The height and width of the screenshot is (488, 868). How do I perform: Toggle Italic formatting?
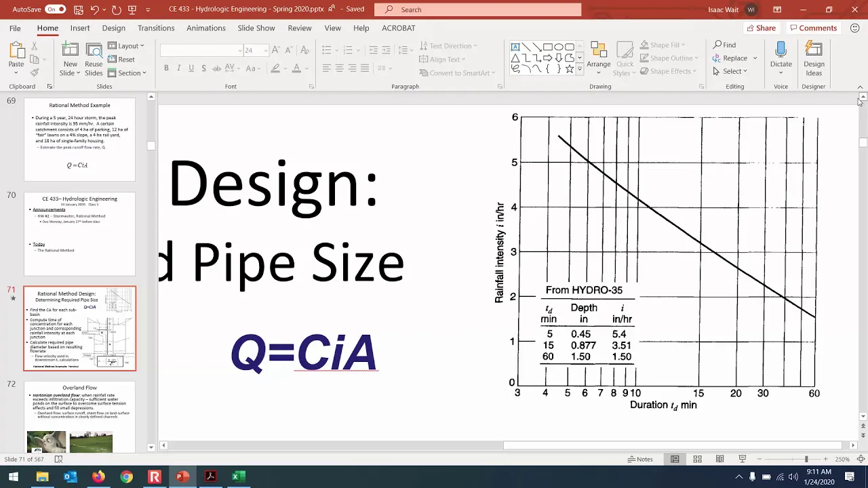[x=179, y=68]
